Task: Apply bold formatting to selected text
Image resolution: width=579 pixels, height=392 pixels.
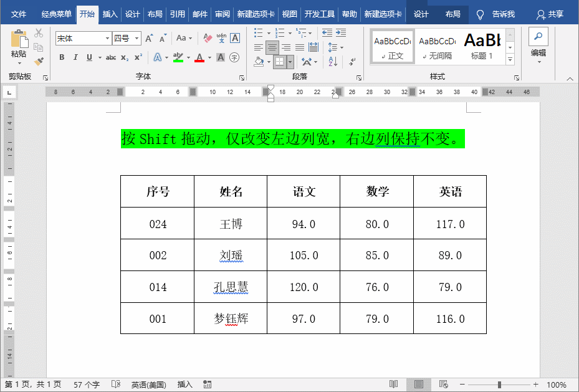Action: (x=62, y=57)
